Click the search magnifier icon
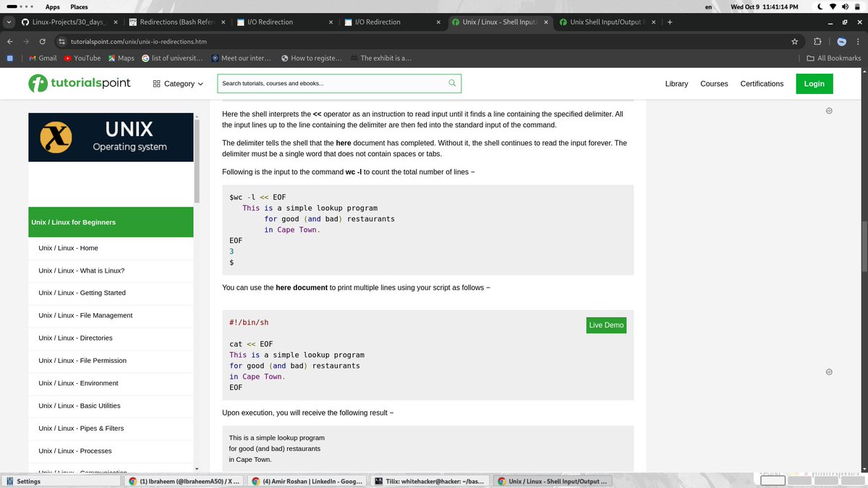868x488 pixels. coord(451,83)
